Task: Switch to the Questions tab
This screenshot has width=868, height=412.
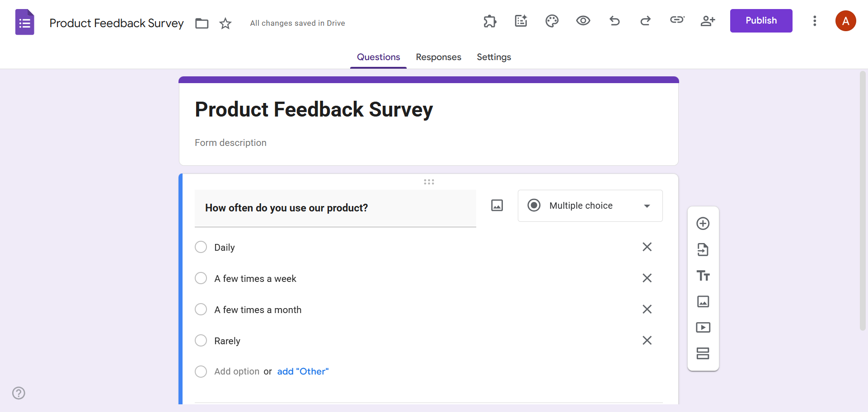Action: point(378,57)
